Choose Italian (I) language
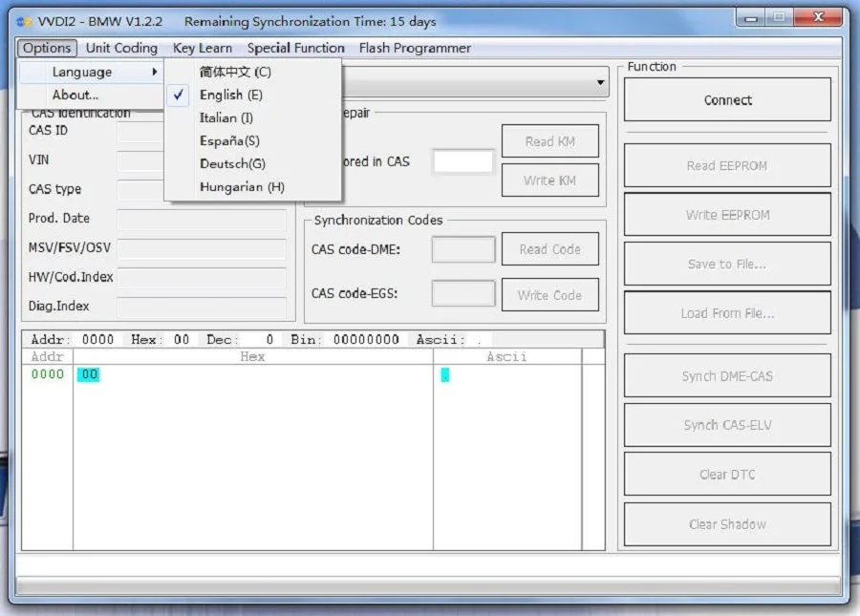 253,117
